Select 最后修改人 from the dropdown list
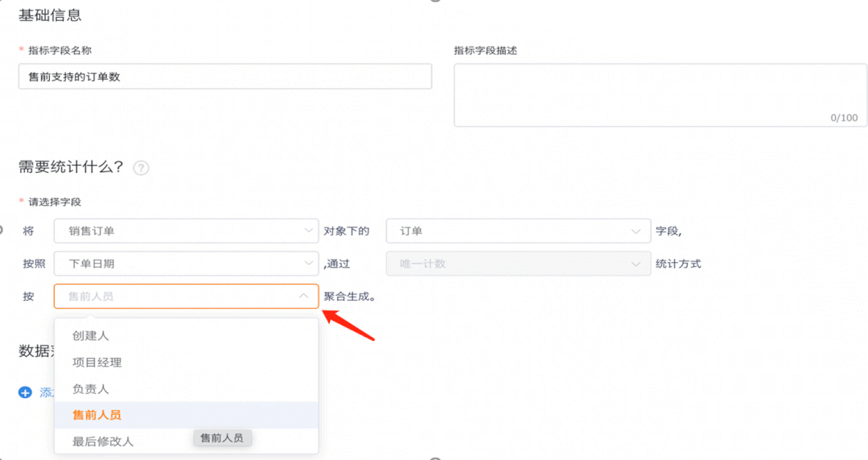The width and height of the screenshot is (868, 460). (x=186, y=442)
